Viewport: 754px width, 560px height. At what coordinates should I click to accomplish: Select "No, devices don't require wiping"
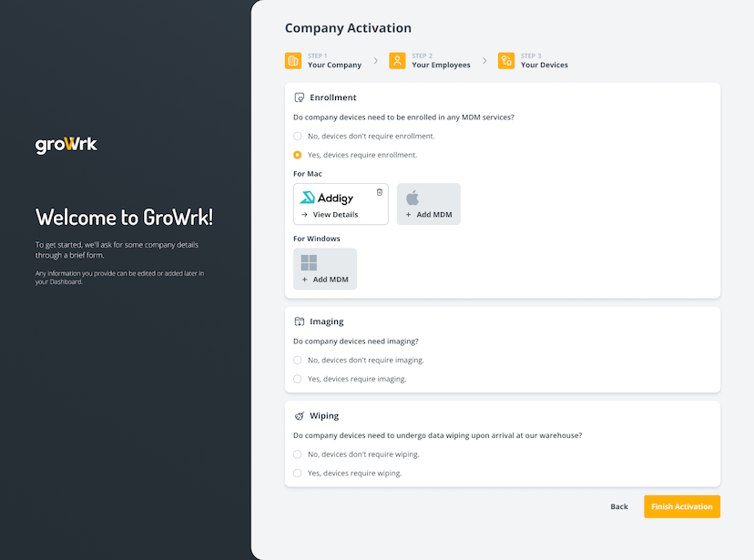click(x=297, y=453)
